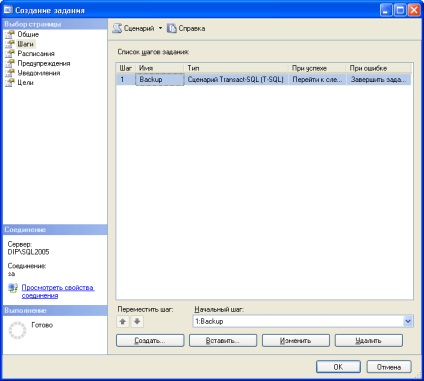Open the Предупреждения page icon
Viewport: 424px width, 381px height.
pyautogui.click(x=10, y=63)
